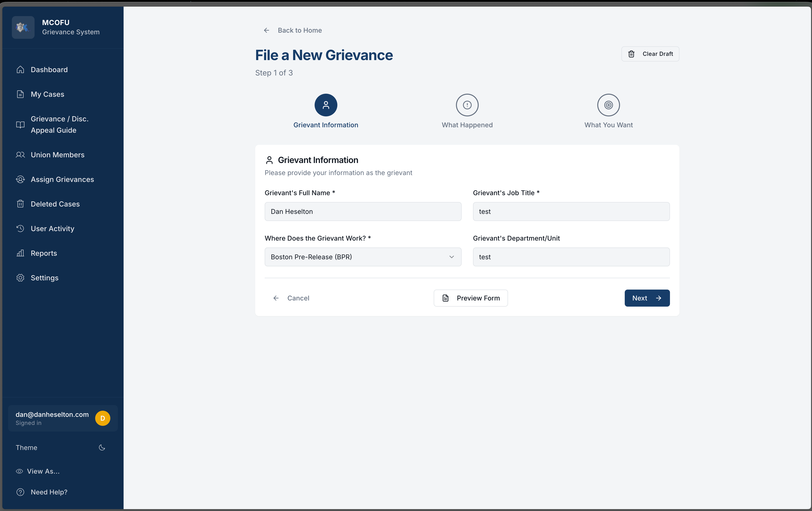The height and width of the screenshot is (511, 812).
Task: Click the User Activity history icon
Action: [x=20, y=229]
